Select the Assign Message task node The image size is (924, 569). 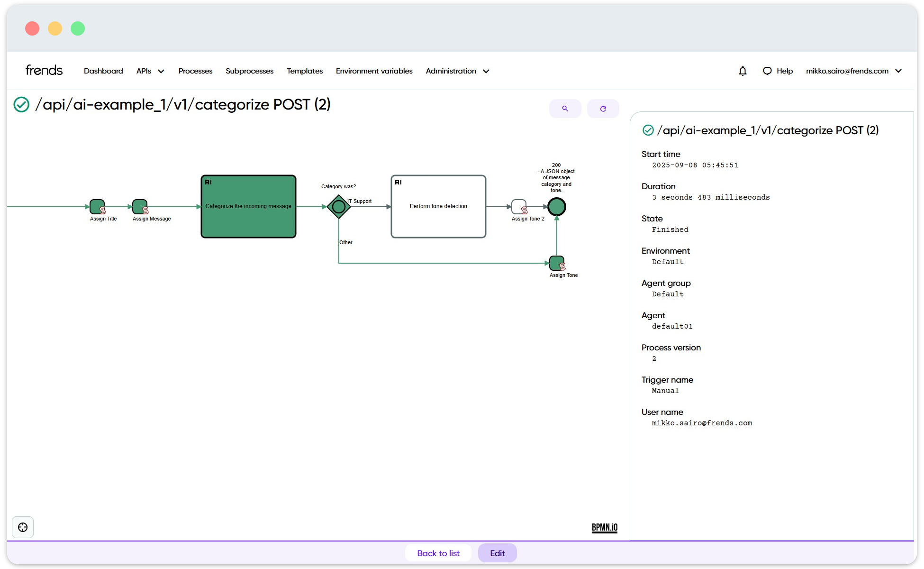point(140,207)
